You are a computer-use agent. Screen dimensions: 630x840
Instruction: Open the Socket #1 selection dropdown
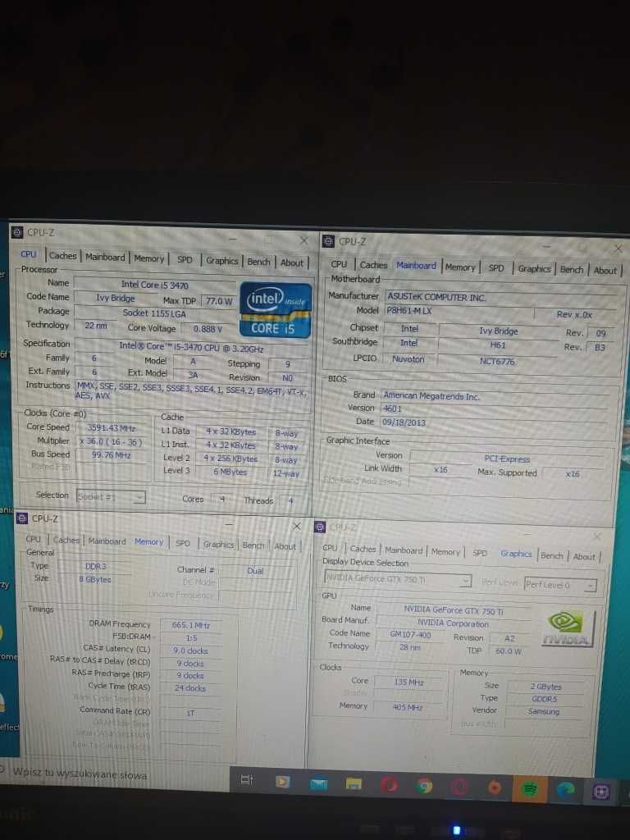[x=111, y=496]
